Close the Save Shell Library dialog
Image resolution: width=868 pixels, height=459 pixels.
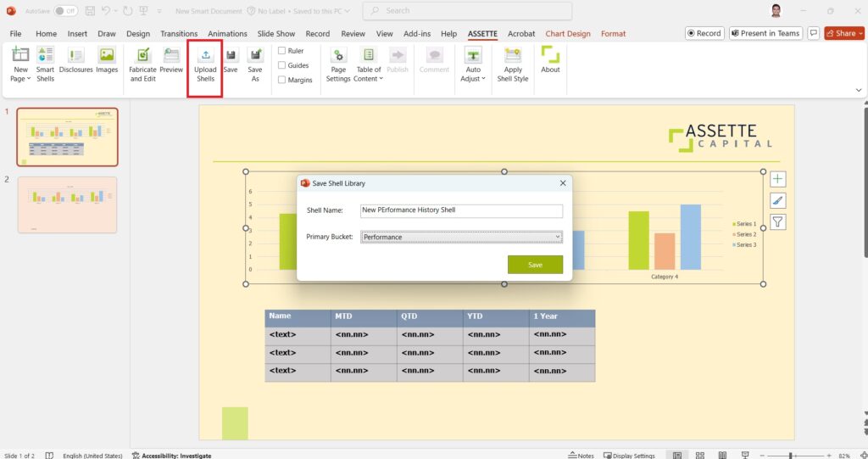coord(563,183)
